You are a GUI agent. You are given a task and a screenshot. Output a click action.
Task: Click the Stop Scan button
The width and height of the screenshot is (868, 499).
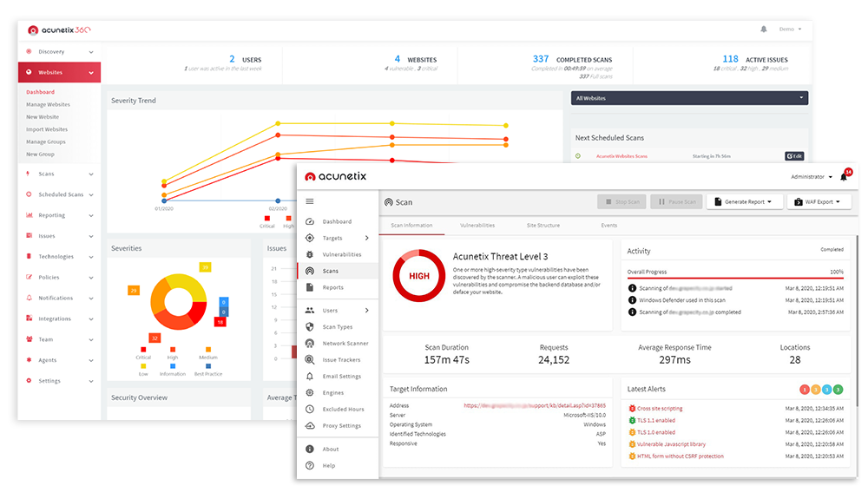click(x=622, y=202)
